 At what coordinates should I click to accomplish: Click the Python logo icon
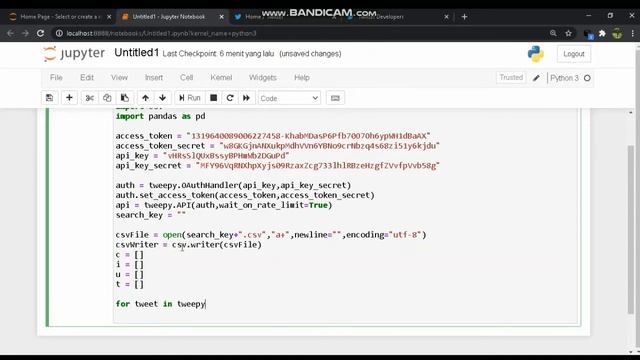[536, 54]
